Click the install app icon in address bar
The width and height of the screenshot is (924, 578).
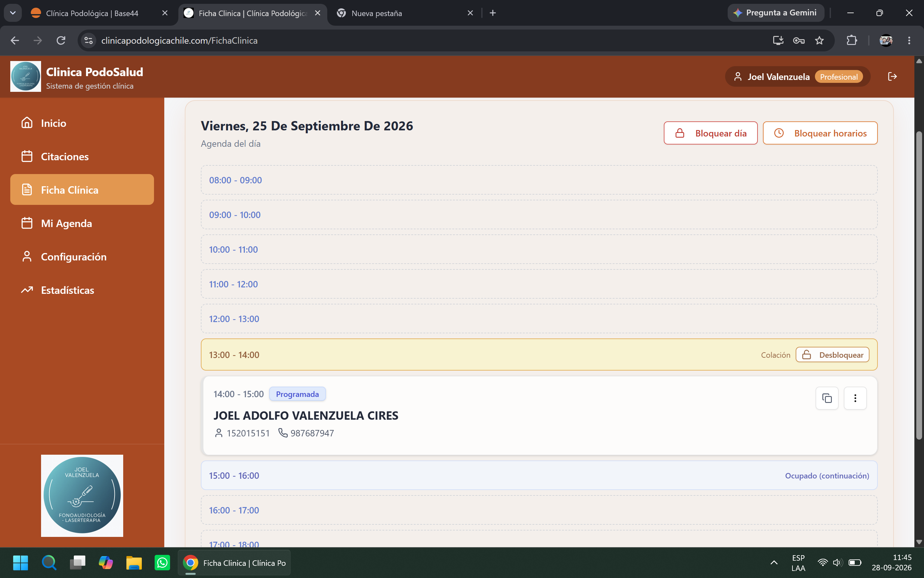[778, 40]
